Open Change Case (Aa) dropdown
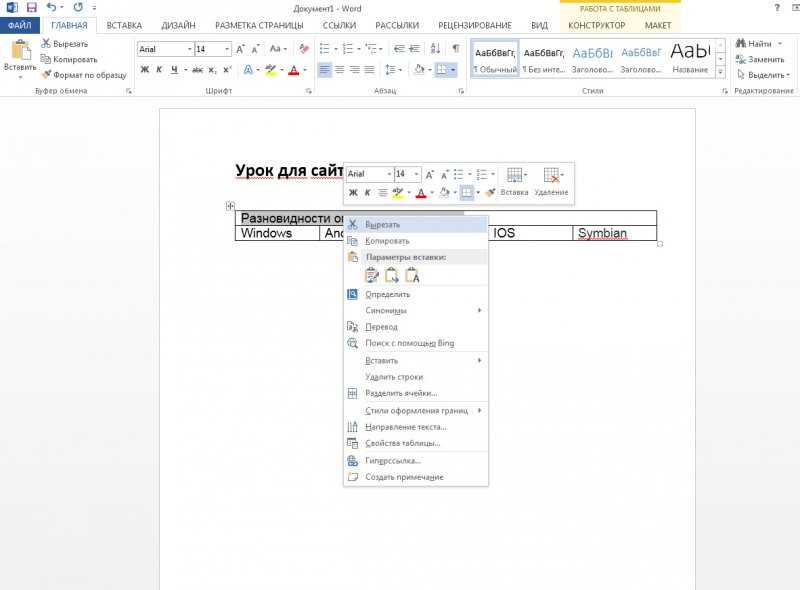The height and width of the screenshot is (590, 800). point(278,49)
